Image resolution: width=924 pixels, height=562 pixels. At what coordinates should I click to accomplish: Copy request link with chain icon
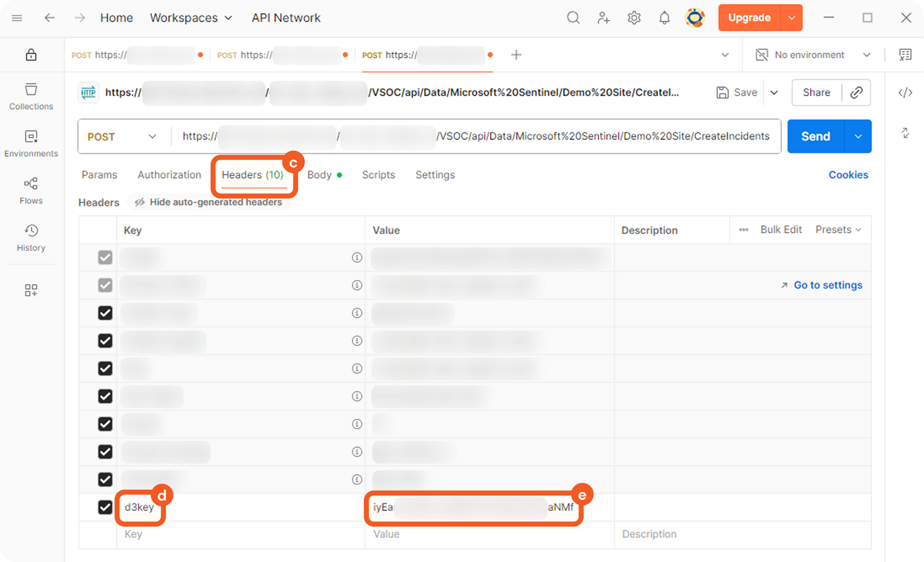click(856, 93)
